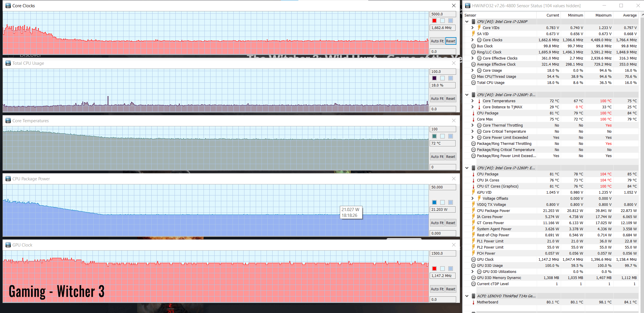Click the GPU Clock window icon
The height and width of the screenshot is (313, 644).
click(x=8, y=245)
